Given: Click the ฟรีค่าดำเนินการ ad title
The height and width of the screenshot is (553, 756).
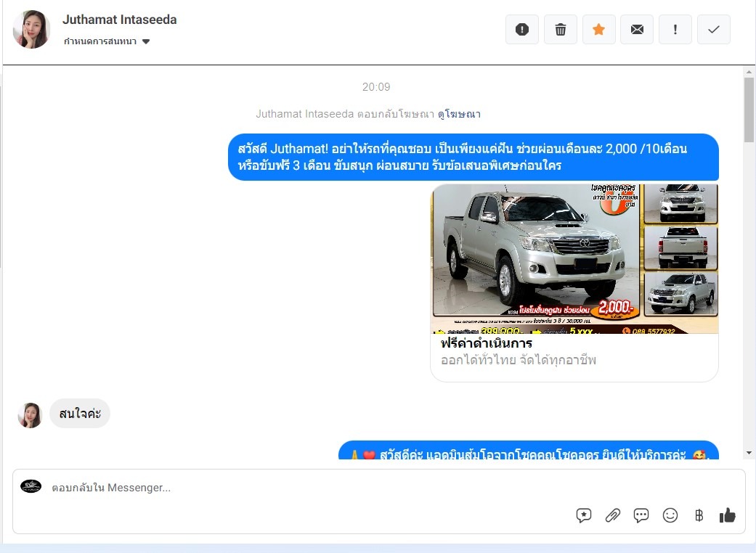Looking at the screenshot, I should coord(487,343).
